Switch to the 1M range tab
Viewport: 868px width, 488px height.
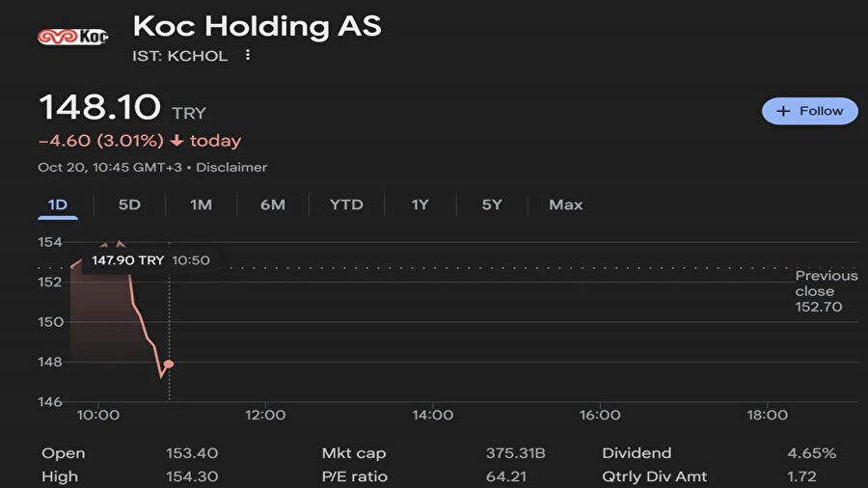click(x=201, y=204)
